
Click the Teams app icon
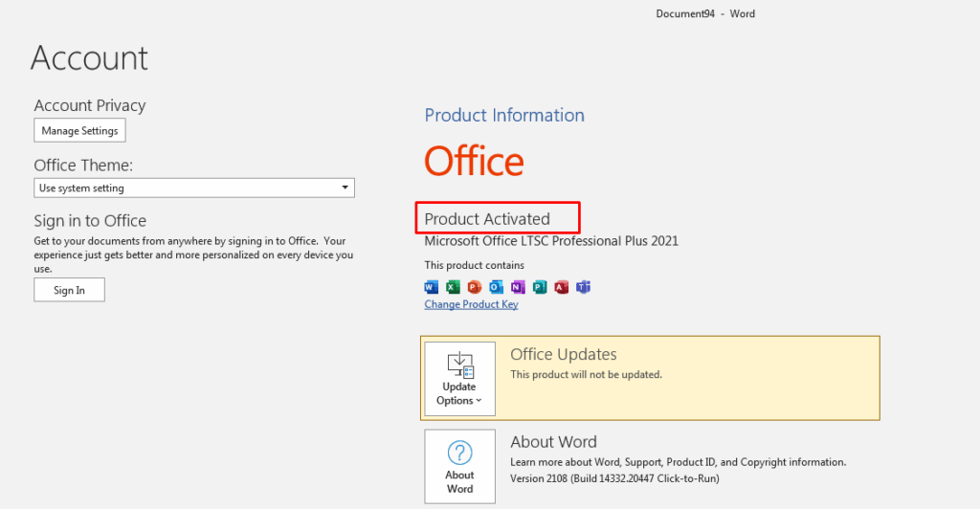pyautogui.click(x=583, y=287)
